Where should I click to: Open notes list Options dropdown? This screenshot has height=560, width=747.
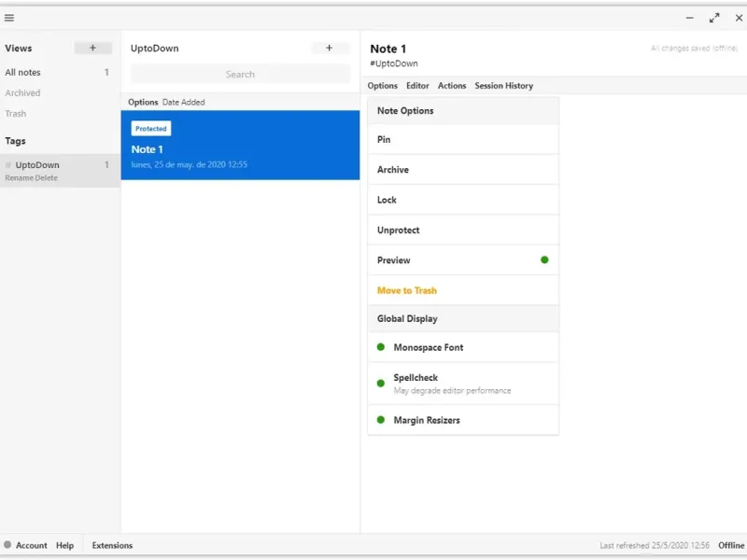143,103
